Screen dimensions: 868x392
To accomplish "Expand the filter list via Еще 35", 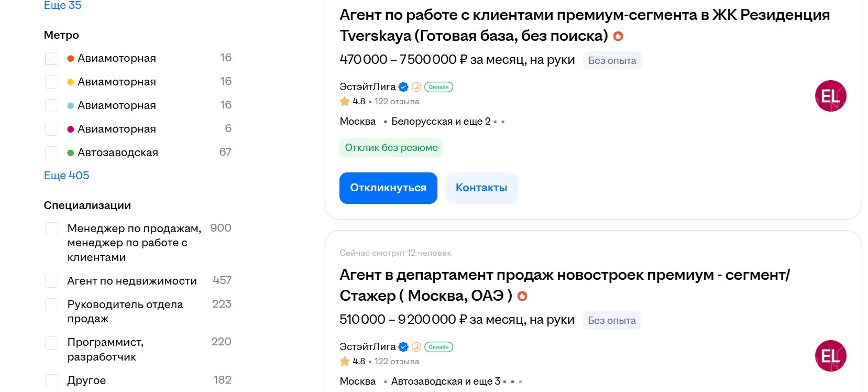I will point(62,5).
